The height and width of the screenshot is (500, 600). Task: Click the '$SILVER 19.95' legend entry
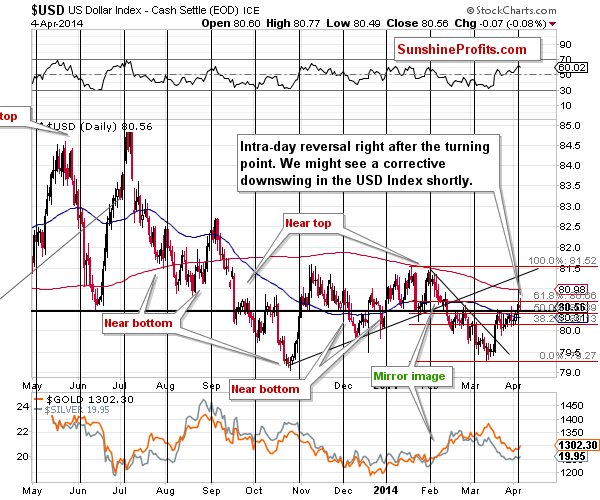(x=72, y=410)
